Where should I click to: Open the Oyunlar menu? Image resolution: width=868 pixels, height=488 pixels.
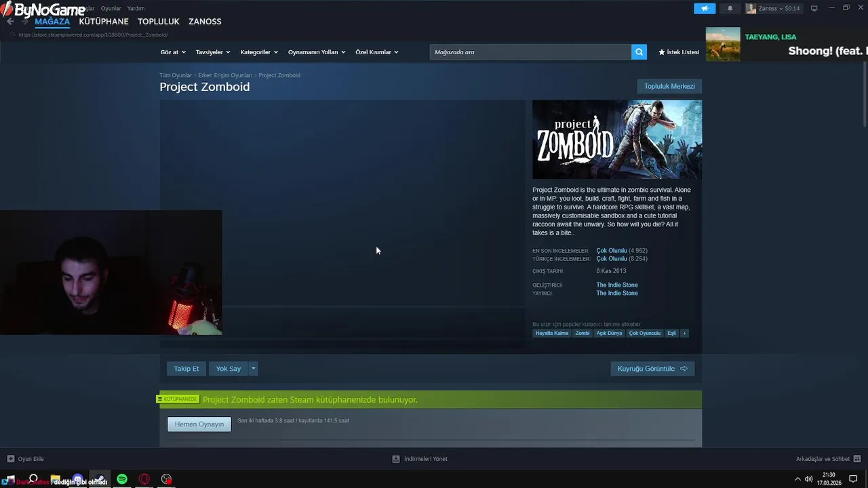(111, 8)
